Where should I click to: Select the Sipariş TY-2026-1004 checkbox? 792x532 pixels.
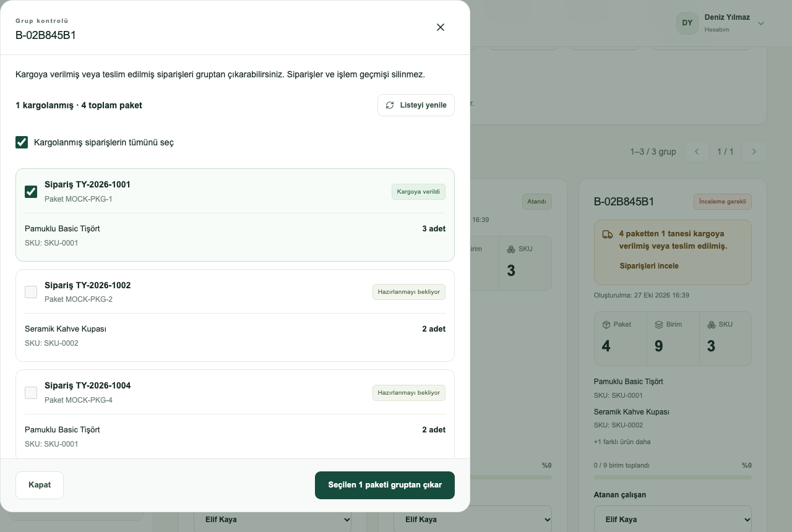coord(31,393)
